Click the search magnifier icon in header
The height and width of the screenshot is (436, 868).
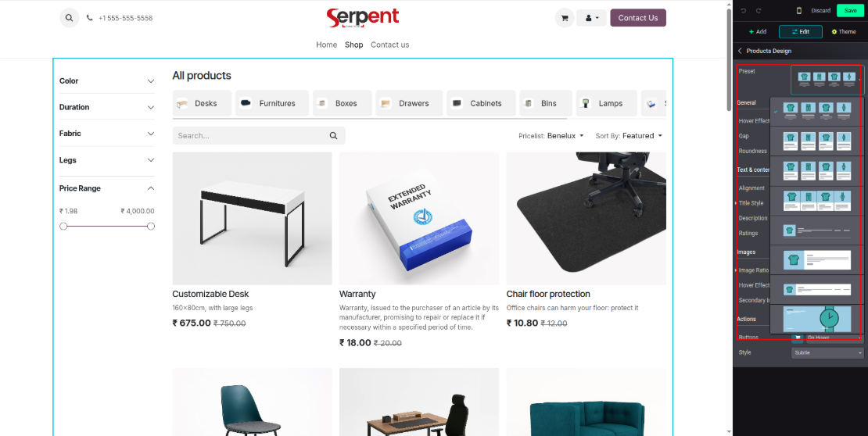[69, 18]
